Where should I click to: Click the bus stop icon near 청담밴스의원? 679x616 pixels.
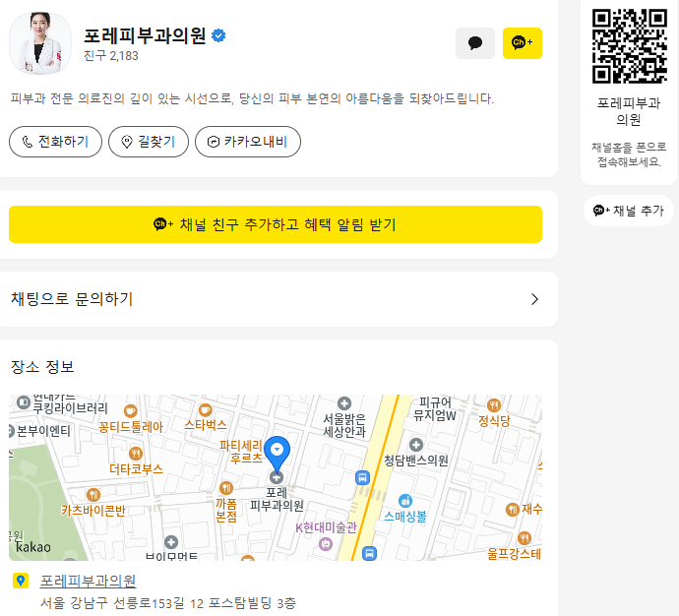[x=362, y=477]
